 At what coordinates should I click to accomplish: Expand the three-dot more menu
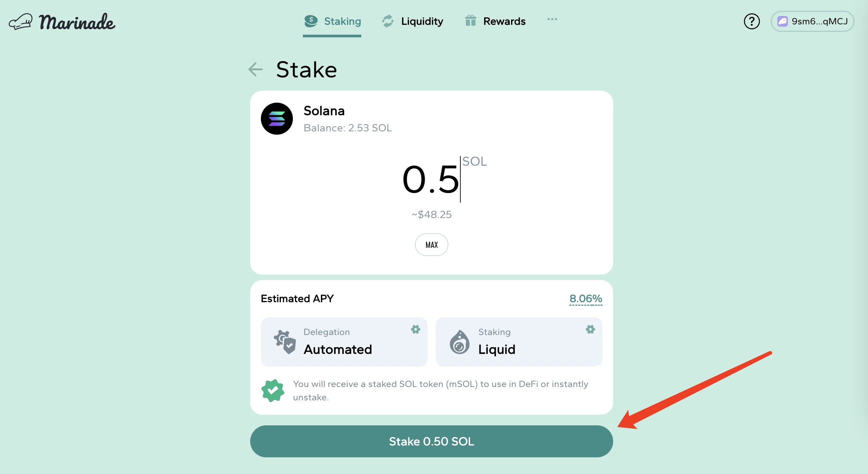(552, 19)
